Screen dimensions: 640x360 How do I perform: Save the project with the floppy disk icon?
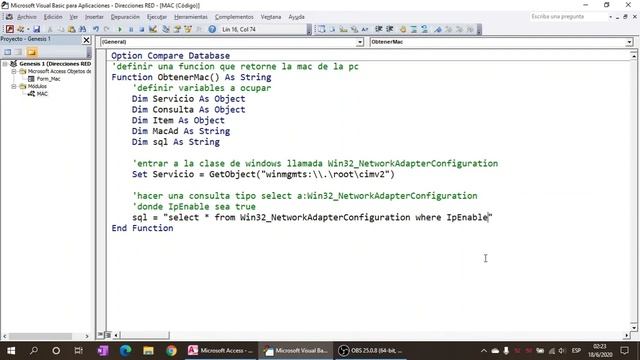tap(37, 29)
